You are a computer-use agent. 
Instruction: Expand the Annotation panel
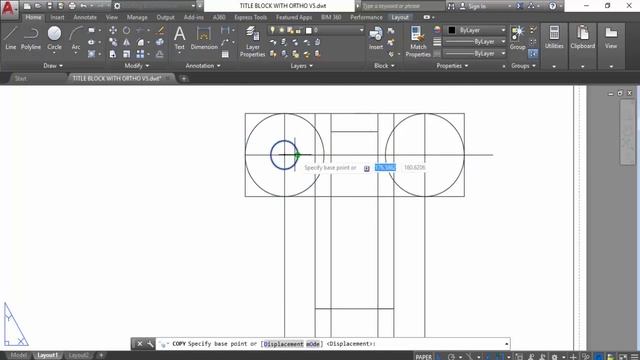point(203,66)
